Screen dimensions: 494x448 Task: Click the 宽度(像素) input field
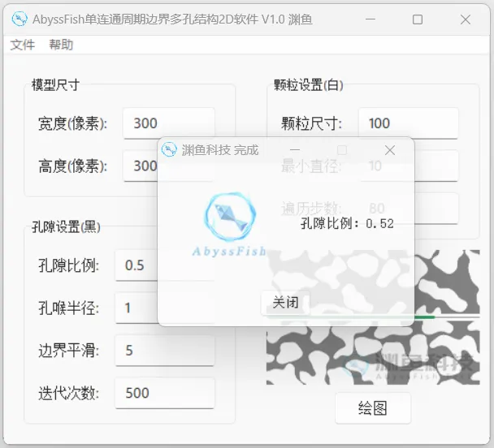point(169,123)
